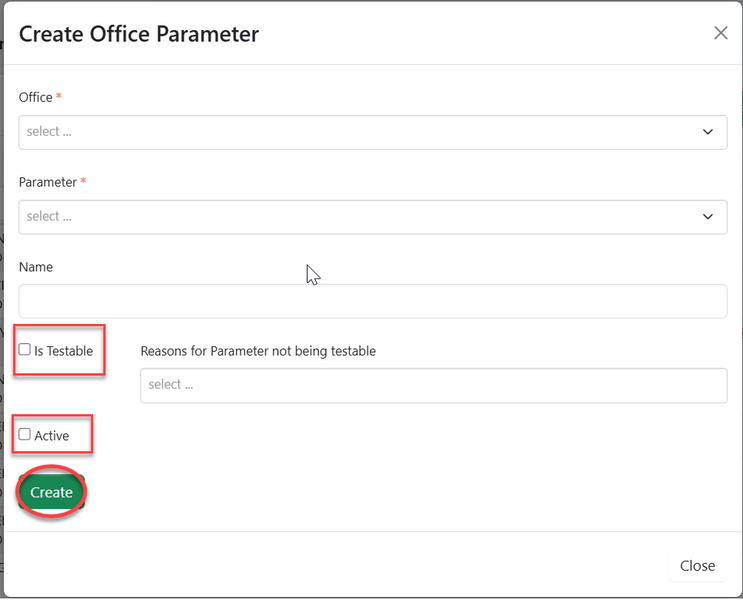The width and height of the screenshot is (743, 600).
Task: Close the dialog with the X icon
Action: pyautogui.click(x=720, y=33)
